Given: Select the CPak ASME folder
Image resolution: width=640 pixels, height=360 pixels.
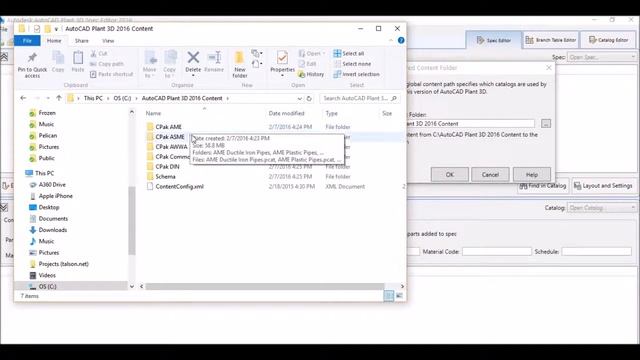Looking at the screenshot, I should (170, 137).
